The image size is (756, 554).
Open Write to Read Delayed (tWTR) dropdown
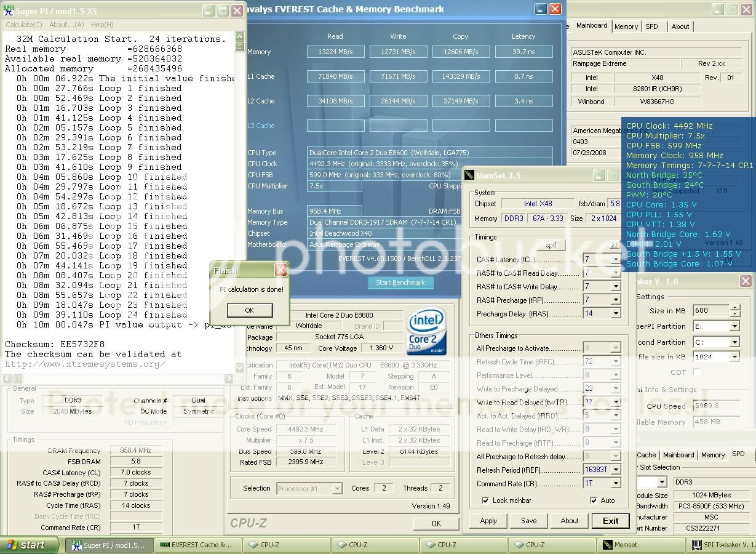point(616,403)
